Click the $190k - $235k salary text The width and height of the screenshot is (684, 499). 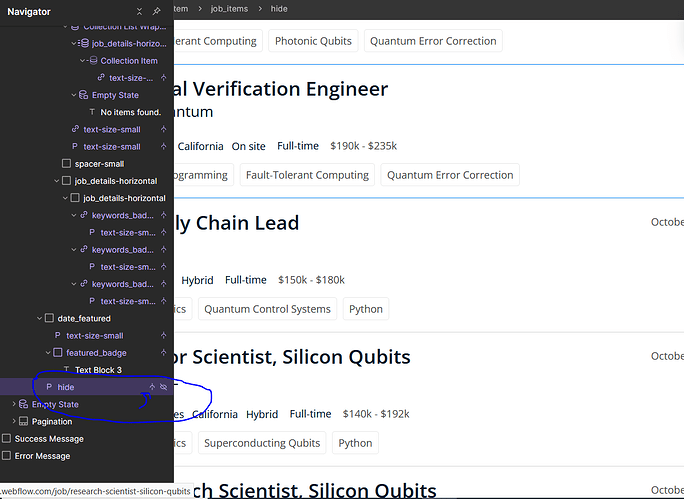tap(363, 146)
